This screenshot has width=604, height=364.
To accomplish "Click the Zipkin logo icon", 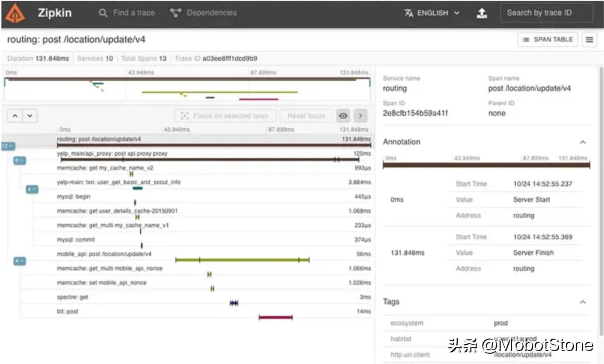I will tap(15, 13).
